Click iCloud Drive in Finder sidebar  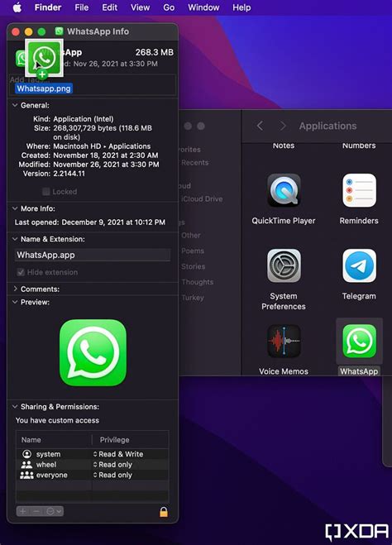[202, 198]
